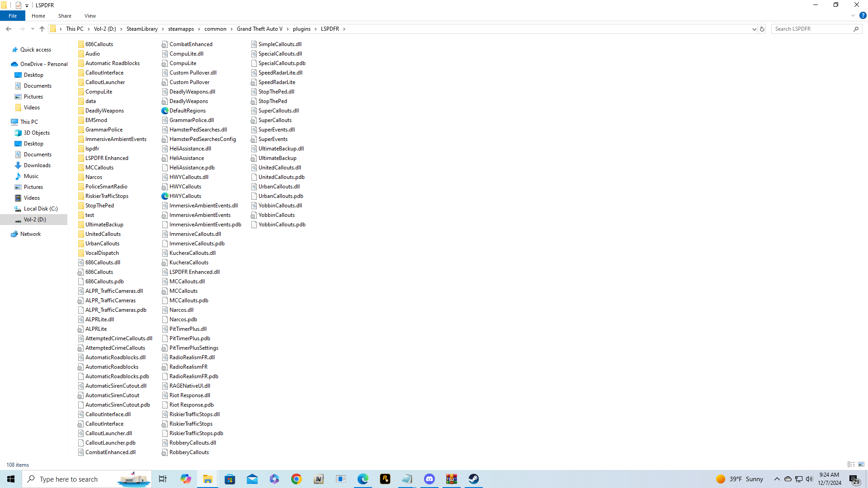Click the Search LSPDFR field
The image size is (868, 488).
point(812,29)
